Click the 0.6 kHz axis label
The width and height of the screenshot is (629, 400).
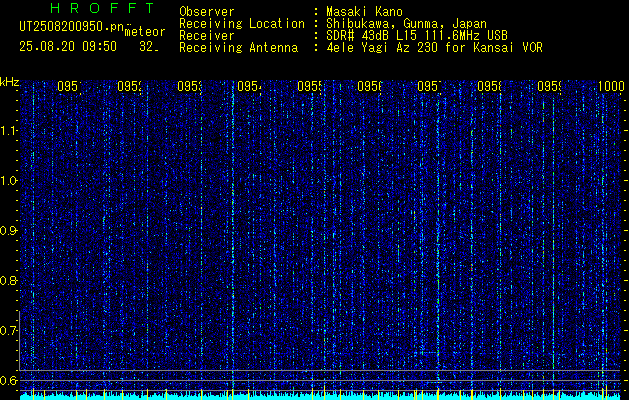point(8,380)
